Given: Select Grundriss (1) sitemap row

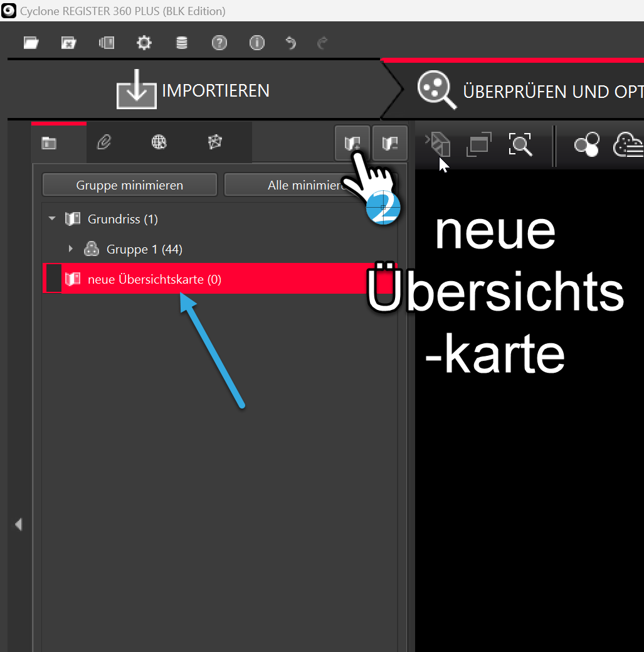Looking at the screenshot, I should [x=219, y=219].
